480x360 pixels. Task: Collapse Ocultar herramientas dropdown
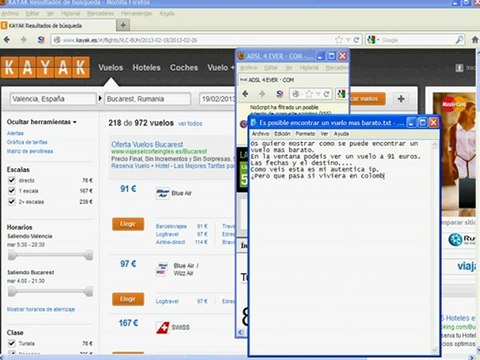click(42, 122)
